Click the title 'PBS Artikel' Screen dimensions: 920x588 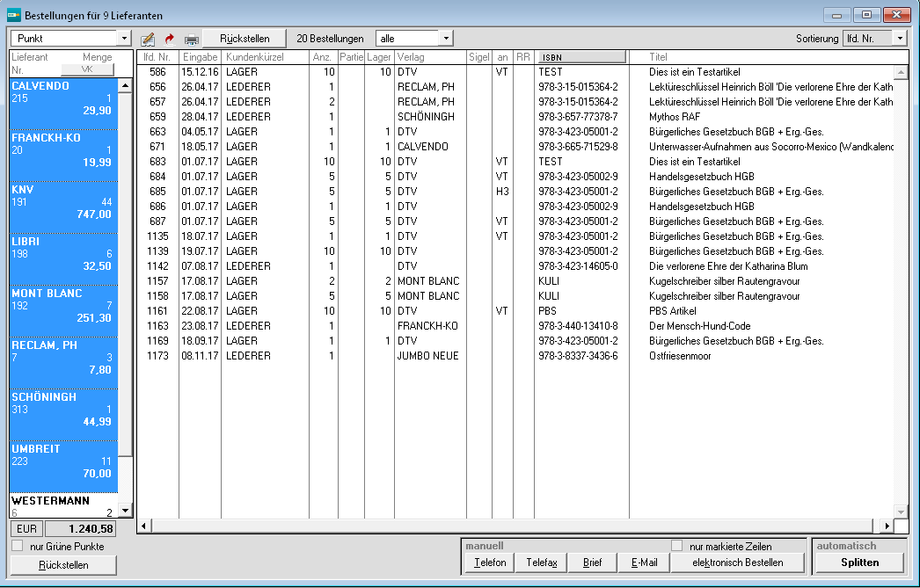tap(672, 311)
